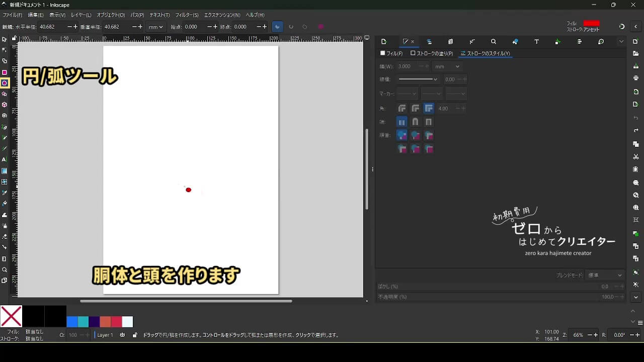Click the scissors cut icon
Viewport: 644px width, 362px height.
[636, 157]
